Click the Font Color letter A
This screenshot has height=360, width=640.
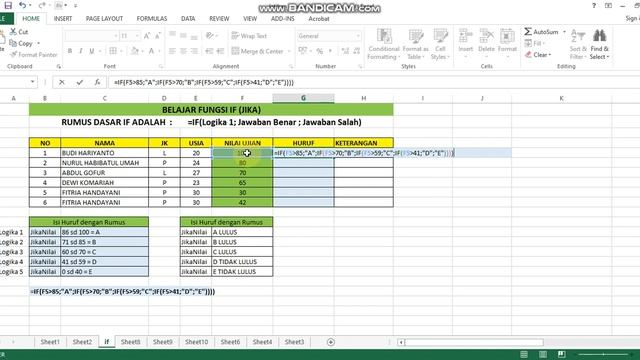point(151,51)
